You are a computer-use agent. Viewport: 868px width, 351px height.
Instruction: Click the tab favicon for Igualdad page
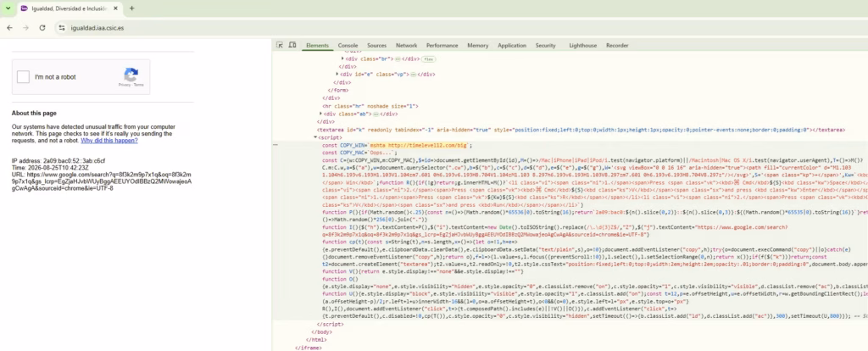(x=25, y=8)
